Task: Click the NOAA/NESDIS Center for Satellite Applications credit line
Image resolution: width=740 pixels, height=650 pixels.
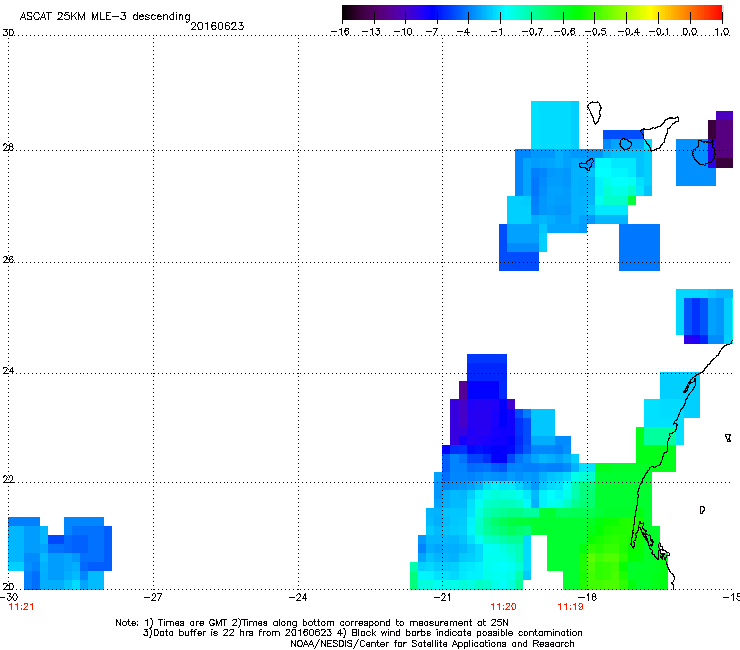Action: pyautogui.click(x=432, y=644)
